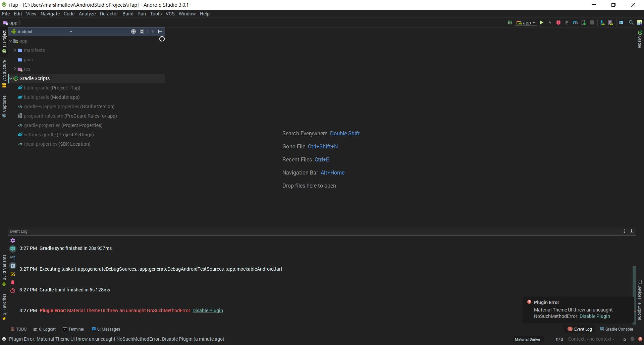
Task: Toggle Scroll to End in Event Log
Action: pos(13,266)
